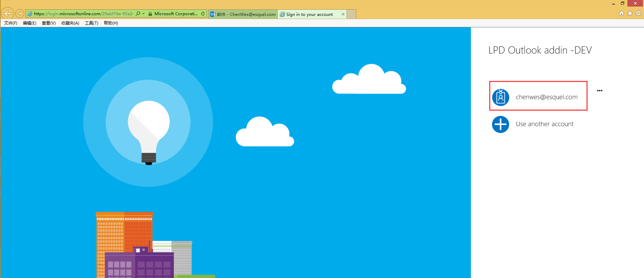Click the search magnifier in address bar
The height and width of the screenshot is (278, 644).
pyautogui.click(x=138, y=13)
